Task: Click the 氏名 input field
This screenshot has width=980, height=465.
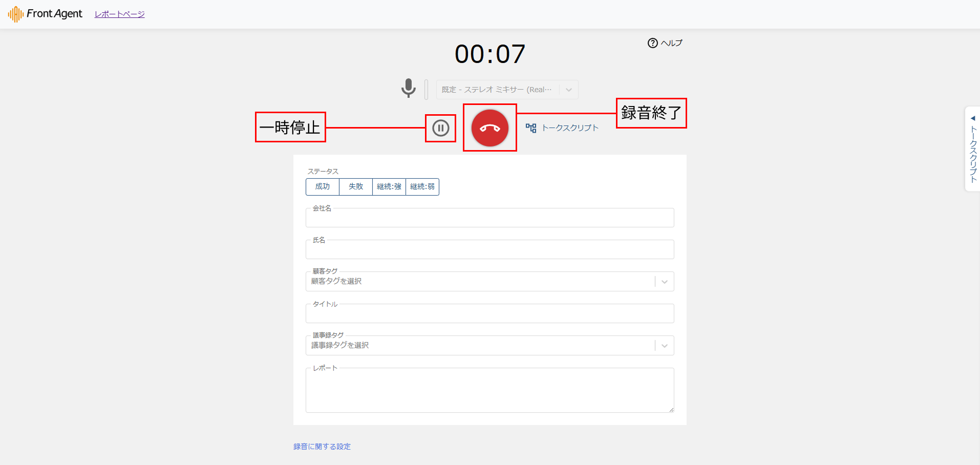Action: (x=489, y=250)
